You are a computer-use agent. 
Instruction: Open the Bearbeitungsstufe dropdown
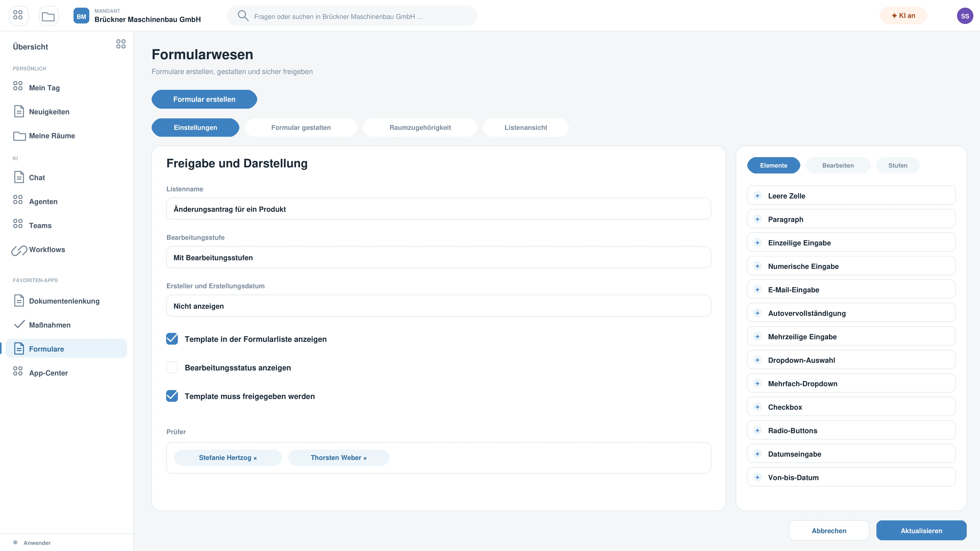(438, 257)
